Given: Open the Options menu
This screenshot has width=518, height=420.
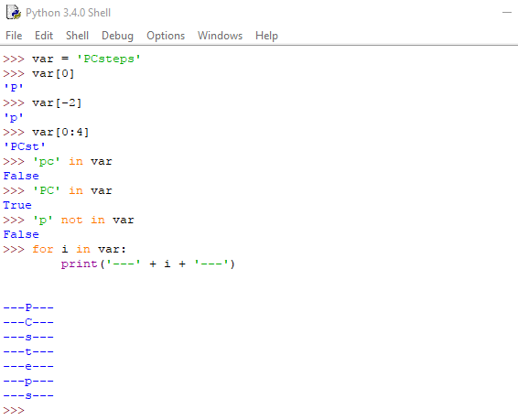Looking at the screenshot, I should (166, 36).
